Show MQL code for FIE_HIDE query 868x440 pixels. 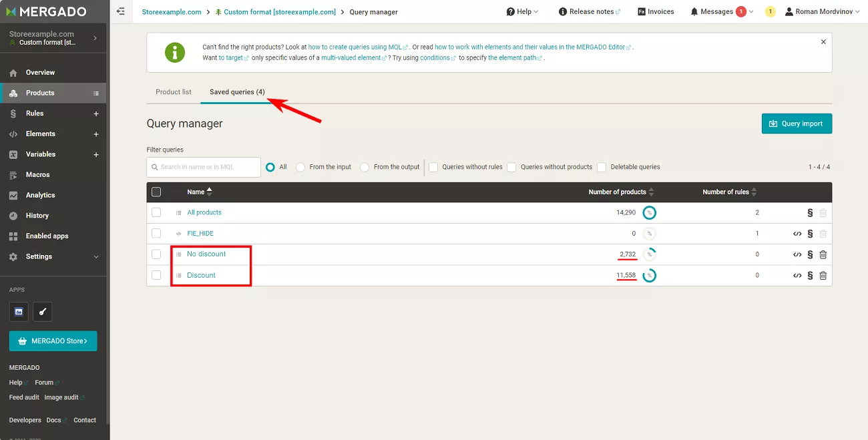click(797, 234)
